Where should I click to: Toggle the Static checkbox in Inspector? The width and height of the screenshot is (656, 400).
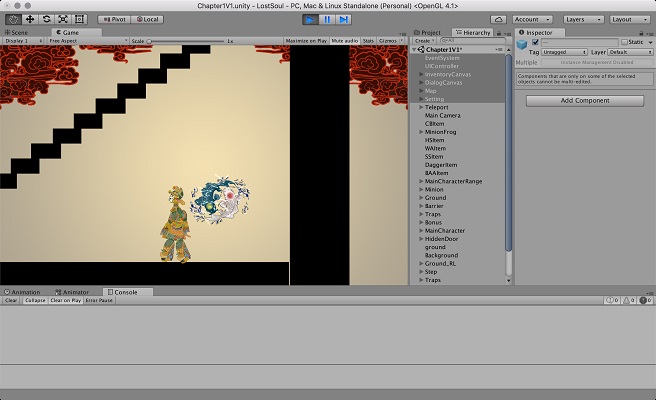click(x=623, y=42)
